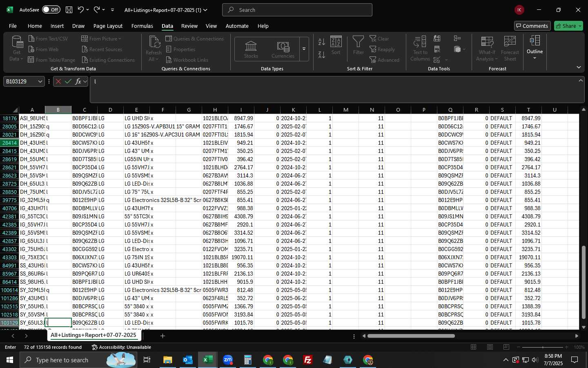588x368 pixels.
Task: Click Text to Columns icon
Action: click(x=420, y=49)
